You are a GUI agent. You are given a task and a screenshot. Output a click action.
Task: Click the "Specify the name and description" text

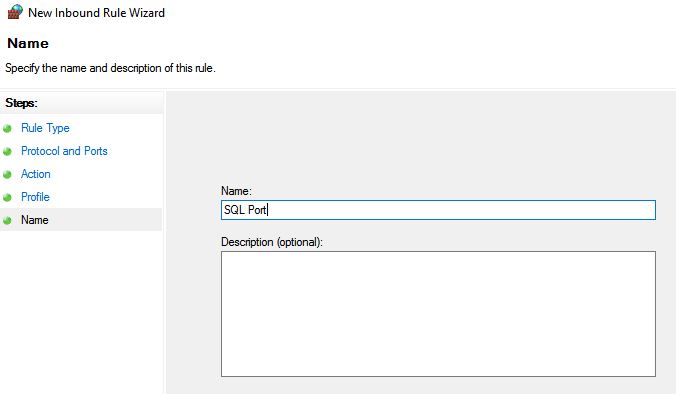click(110, 68)
